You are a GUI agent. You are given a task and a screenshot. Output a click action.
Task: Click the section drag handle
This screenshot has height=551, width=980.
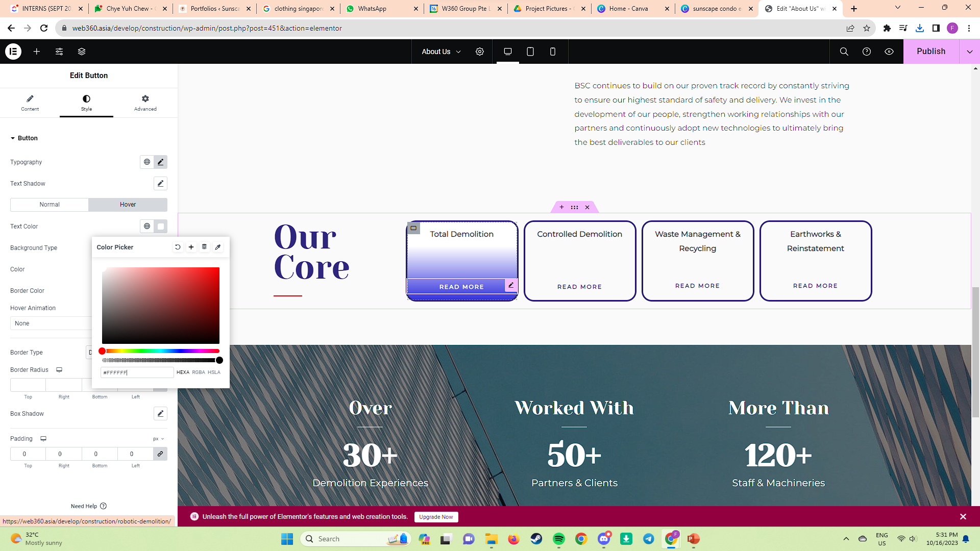tap(574, 207)
